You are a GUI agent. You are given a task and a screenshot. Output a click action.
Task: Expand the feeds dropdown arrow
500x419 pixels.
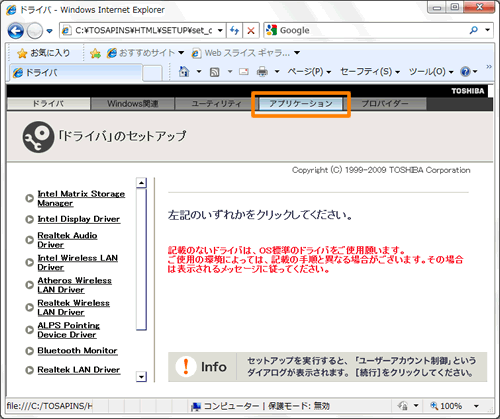230,71
